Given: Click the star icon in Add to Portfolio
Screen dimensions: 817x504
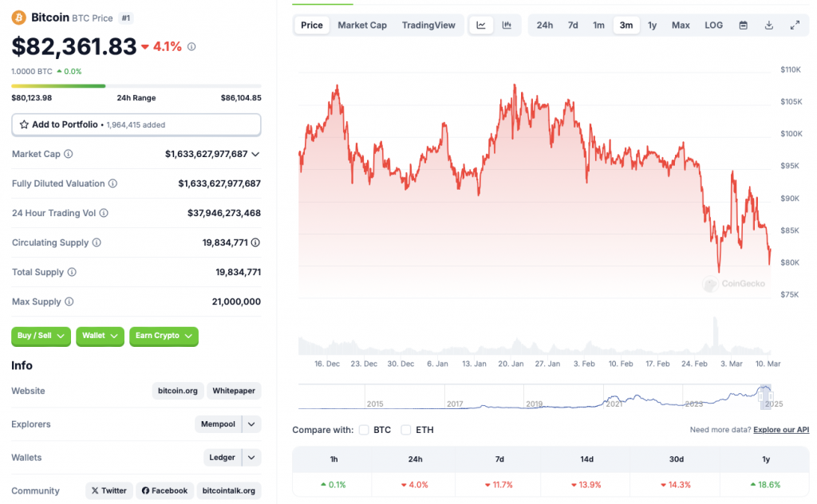Looking at the screenshot, I should click(24, 125).
